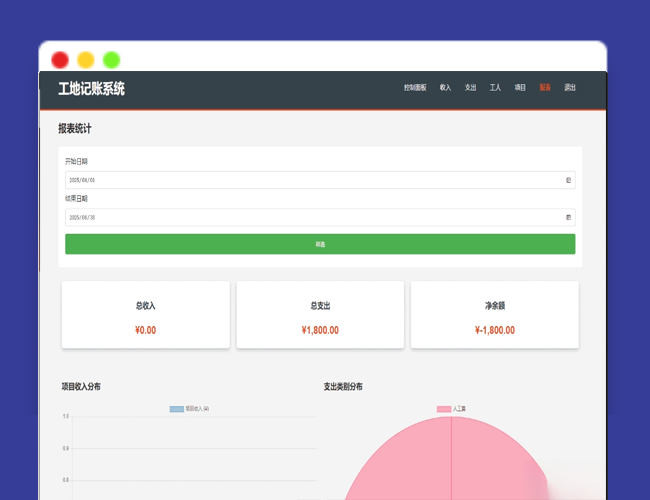Click the green 筛选 filter button
Viewport: 650px width, 500px height.
[320, 244]
